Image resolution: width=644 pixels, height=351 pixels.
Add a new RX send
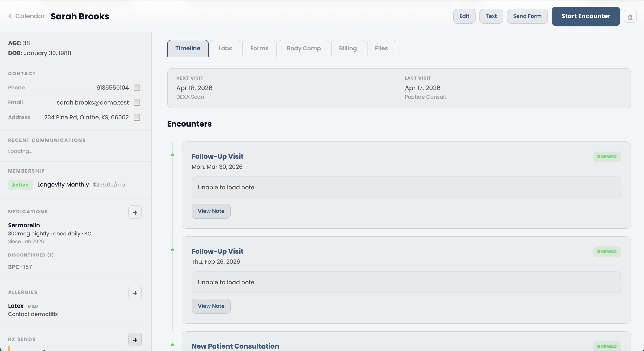point(135,340)
